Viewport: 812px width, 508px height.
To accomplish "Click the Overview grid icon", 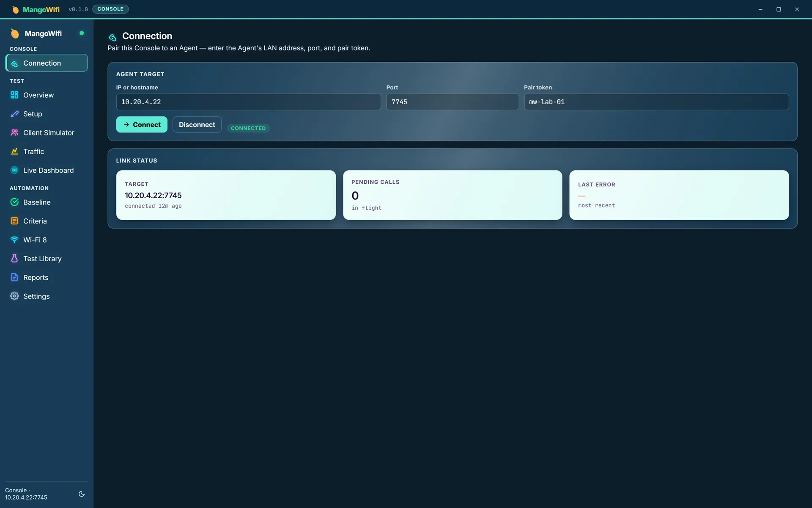I will click(14, 95).
